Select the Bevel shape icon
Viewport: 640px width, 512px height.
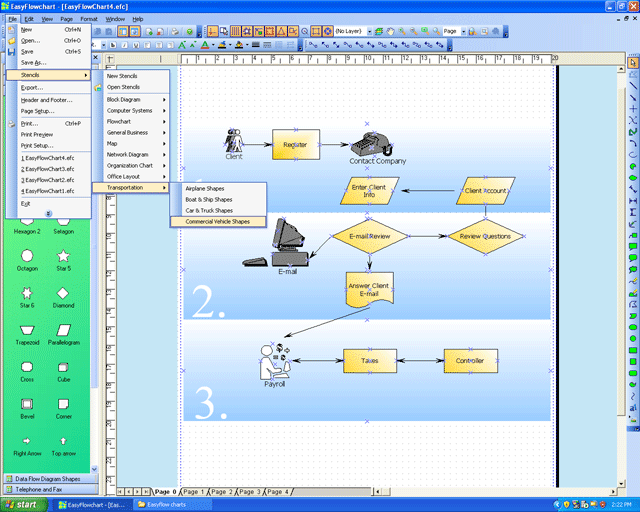pyautogui.click(x=27, y=404)
